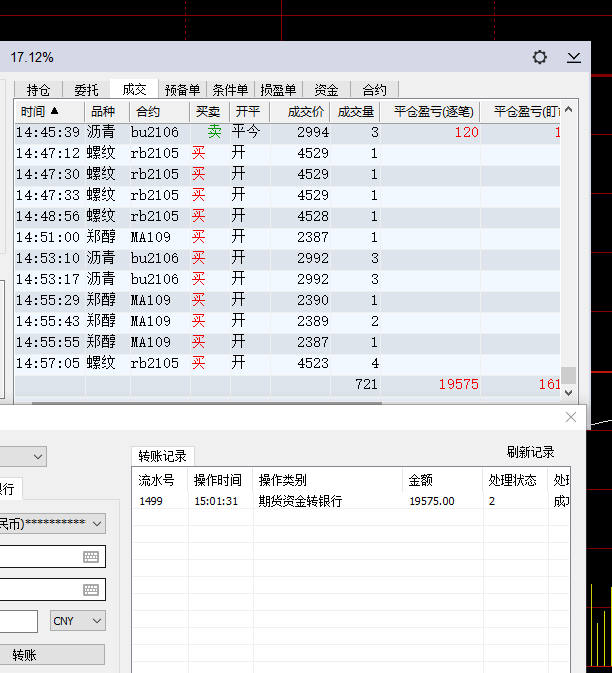Switch to the 合约 tab
The image size is (612, 673).
[x=375, y=90]
